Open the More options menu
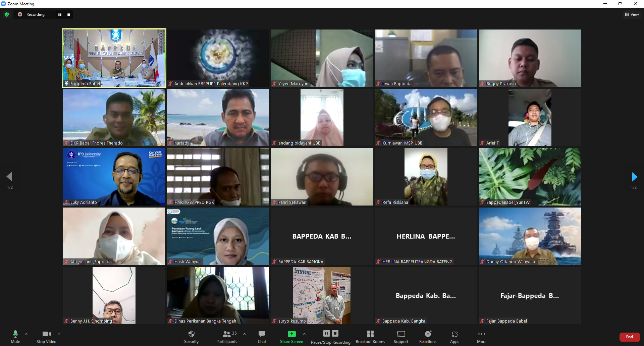The image size is (644, 346). pyautogui.click(x=482, y=334)
